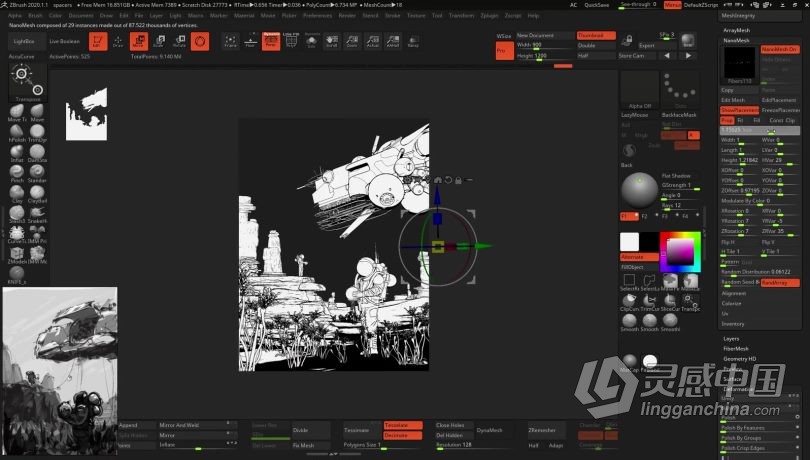This screenshot has height=460, width=810.
Task: Open the material sphere picker
Action: pyautogui.click(x=640, y=191)
